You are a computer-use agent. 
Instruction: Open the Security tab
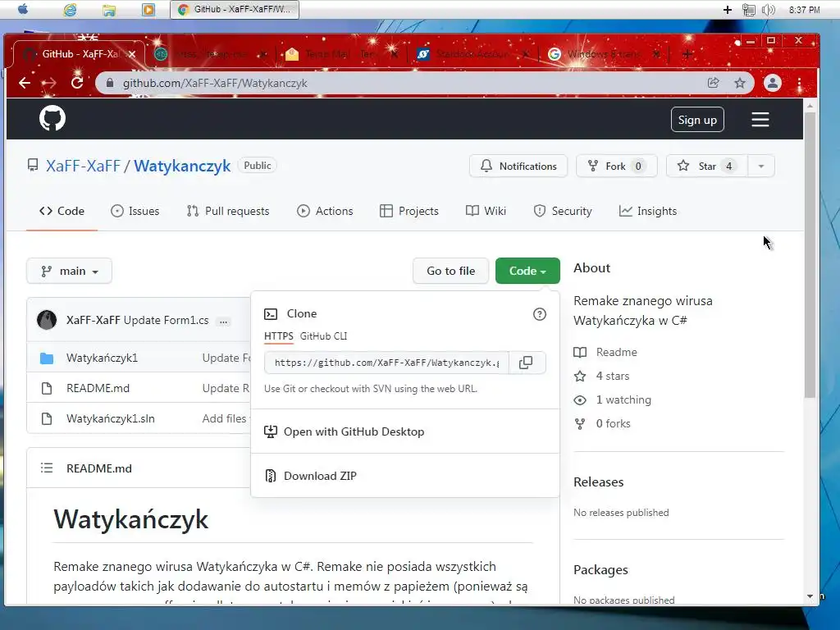coord(563,211)
